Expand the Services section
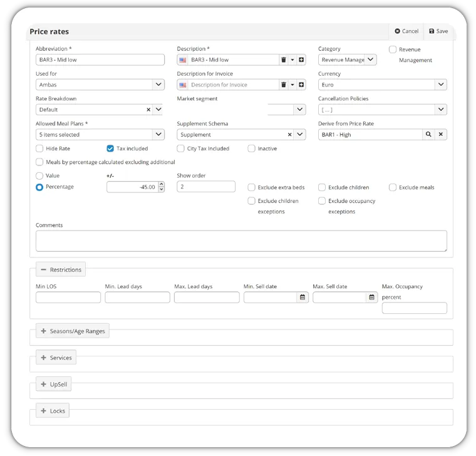 pyautogui.click(x=56, y=358)
